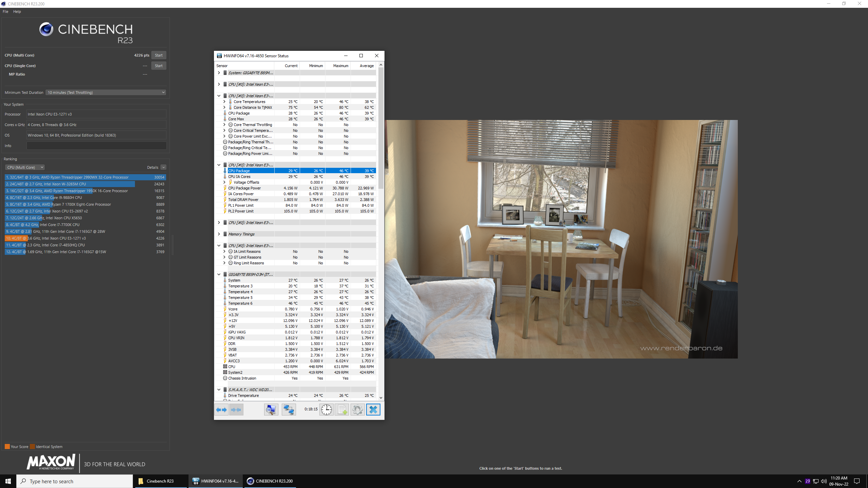
Task: Close sensors with blue X button
Action: (373, 410)
